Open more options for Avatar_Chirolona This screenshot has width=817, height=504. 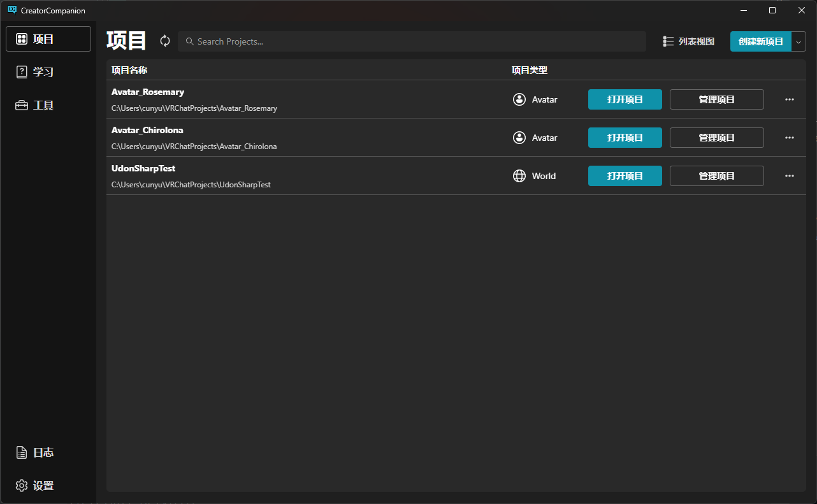(x=789, y=138)
